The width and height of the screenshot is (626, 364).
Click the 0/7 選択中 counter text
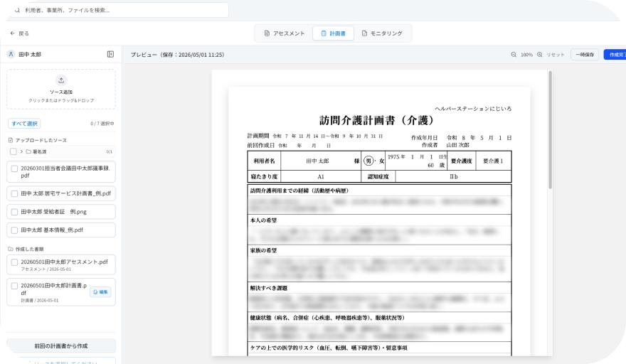click(102, 124)
